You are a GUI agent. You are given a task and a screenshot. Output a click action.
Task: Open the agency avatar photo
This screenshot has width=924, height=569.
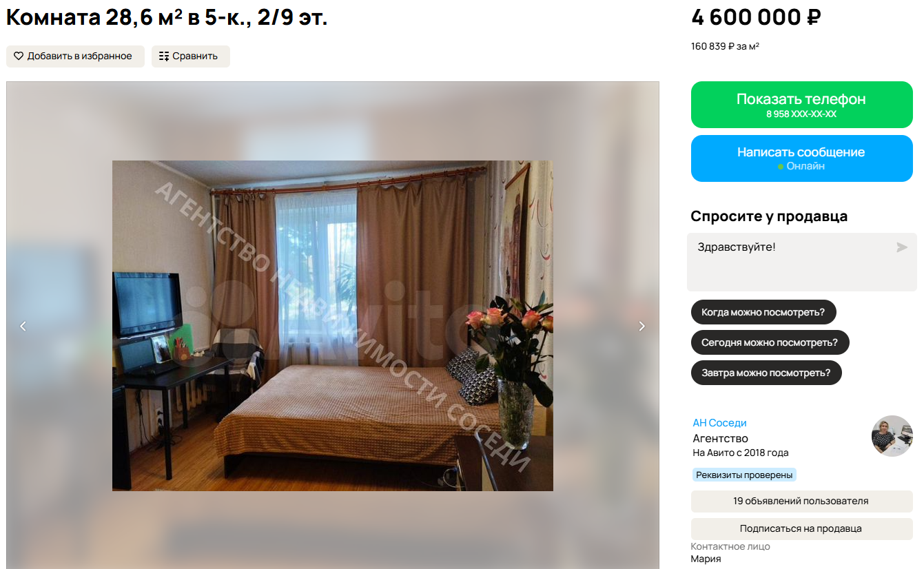[892, 436]
